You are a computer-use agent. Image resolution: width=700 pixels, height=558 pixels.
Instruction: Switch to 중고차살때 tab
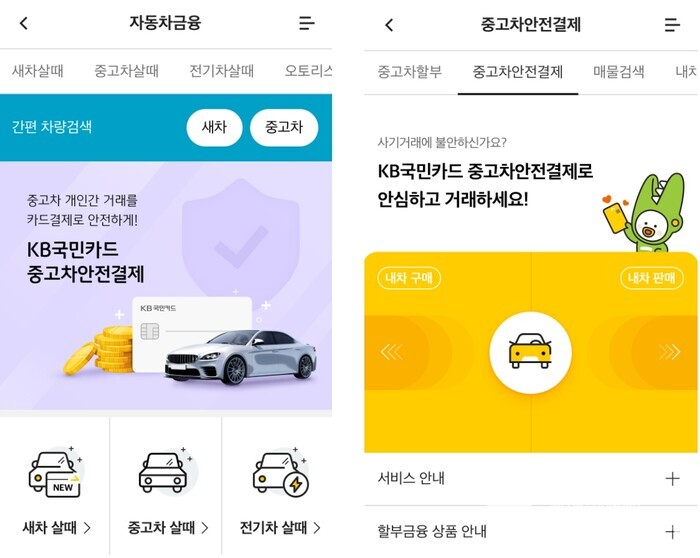[x=126, y=71]
